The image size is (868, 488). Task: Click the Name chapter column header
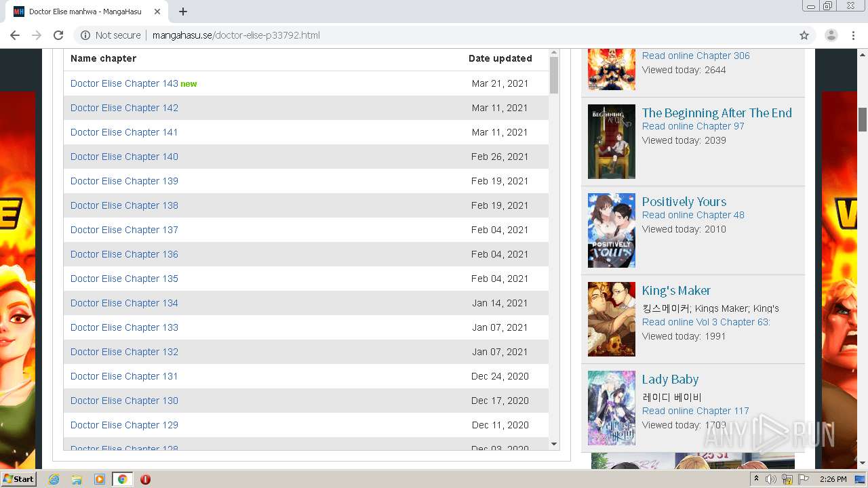[103, 58]
